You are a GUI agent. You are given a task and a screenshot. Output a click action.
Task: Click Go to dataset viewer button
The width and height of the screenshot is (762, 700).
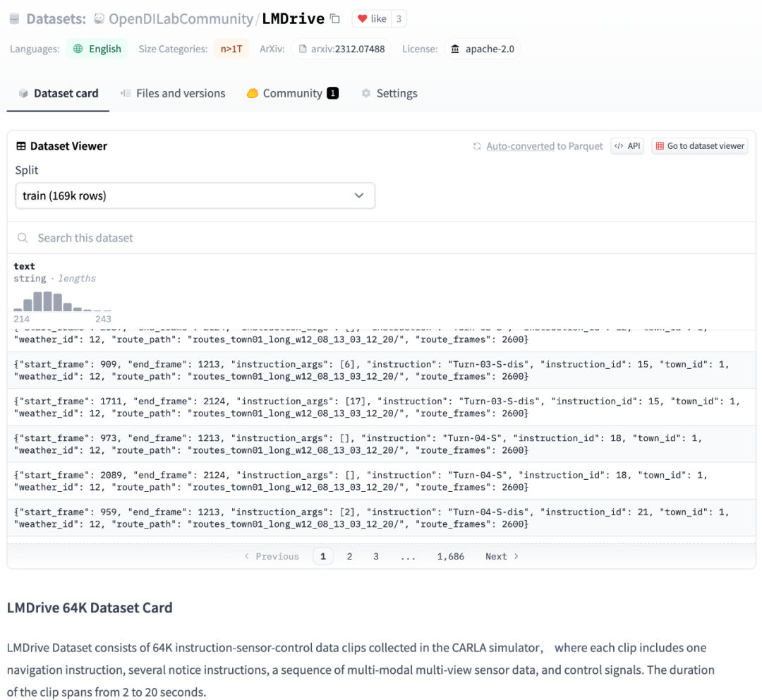(700, 146)
